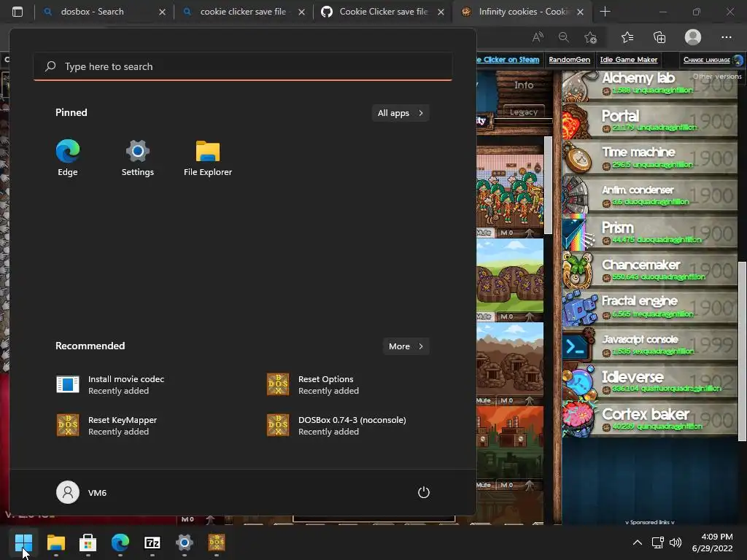Open VM6 user account menu
Image resolution: width=747 pixels, height=560 pixels.
click(82, 492)
